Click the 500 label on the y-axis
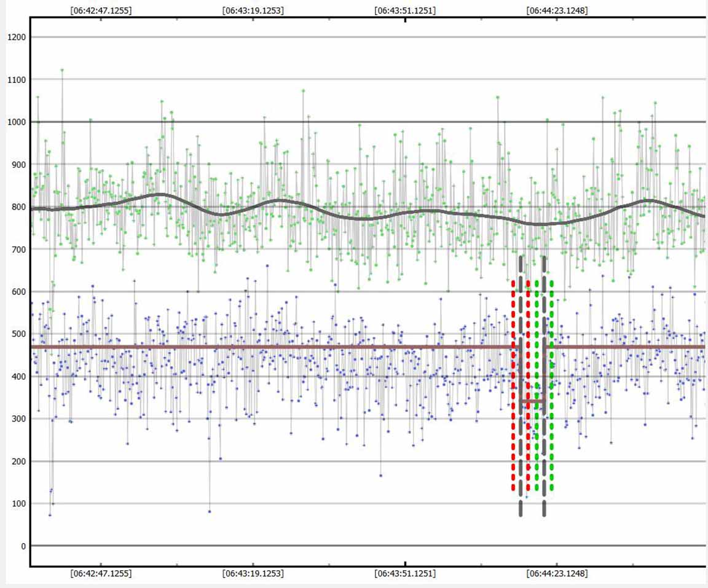The height and width of the screenshot is (588, 708). click(x=17, y=334)
